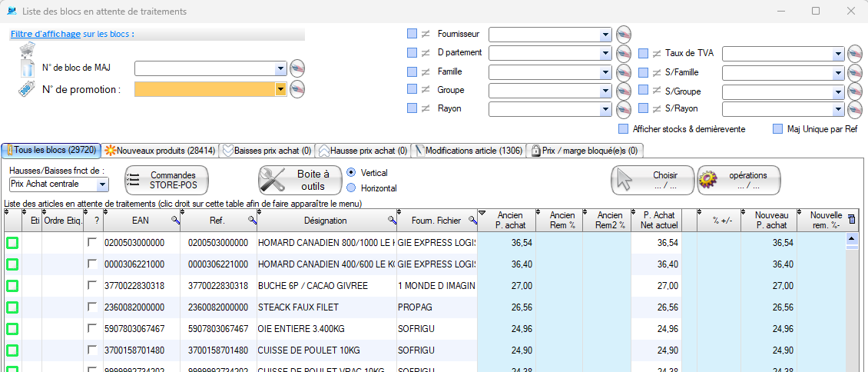Check the box on STEACK FAUX FILET row
The width and height of the screenshot is (868, 372).
[x=92, y=307]
